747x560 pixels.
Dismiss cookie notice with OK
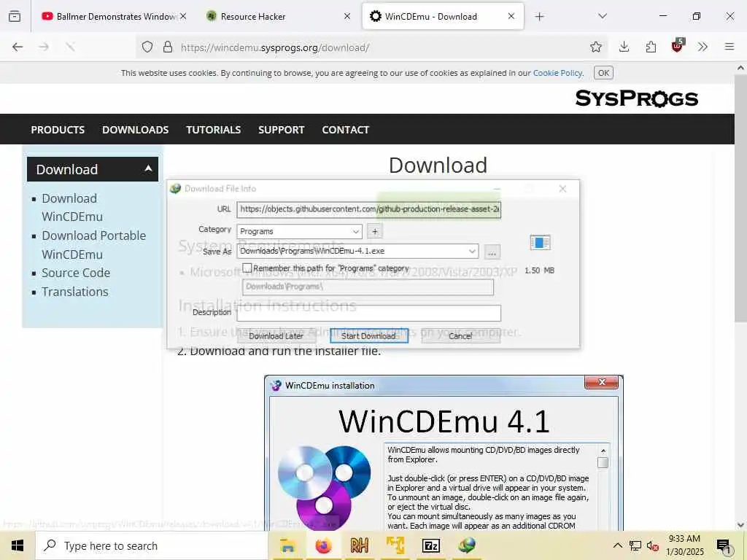(x=603, y=73)
